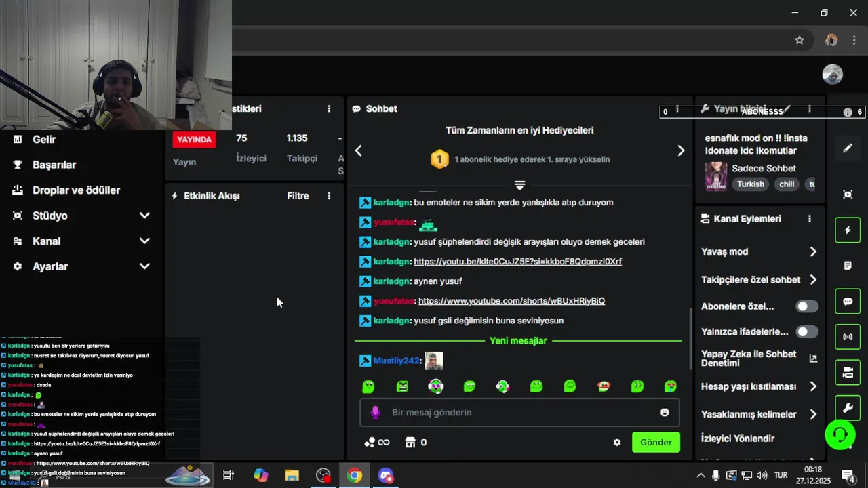This screenshot has width=868, height=488.
Task: Open Kanal Eylemleri three-dot menu
Action: [x=809, y=219]
